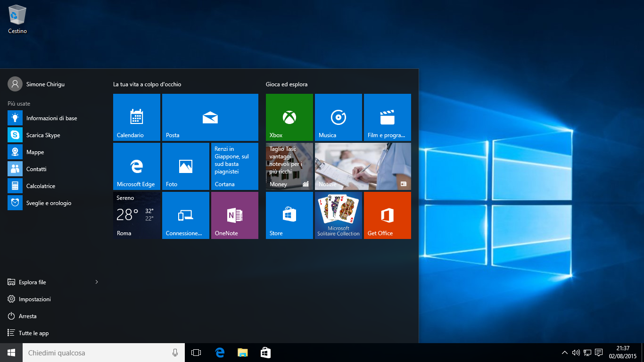The height and width of the screenshot is (362, 644).
Task: Open the OneNote tile
Action: click(234, 215)
